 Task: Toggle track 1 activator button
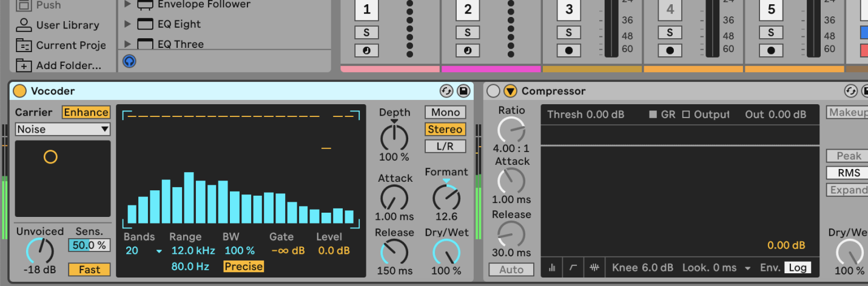click(367, 10)
